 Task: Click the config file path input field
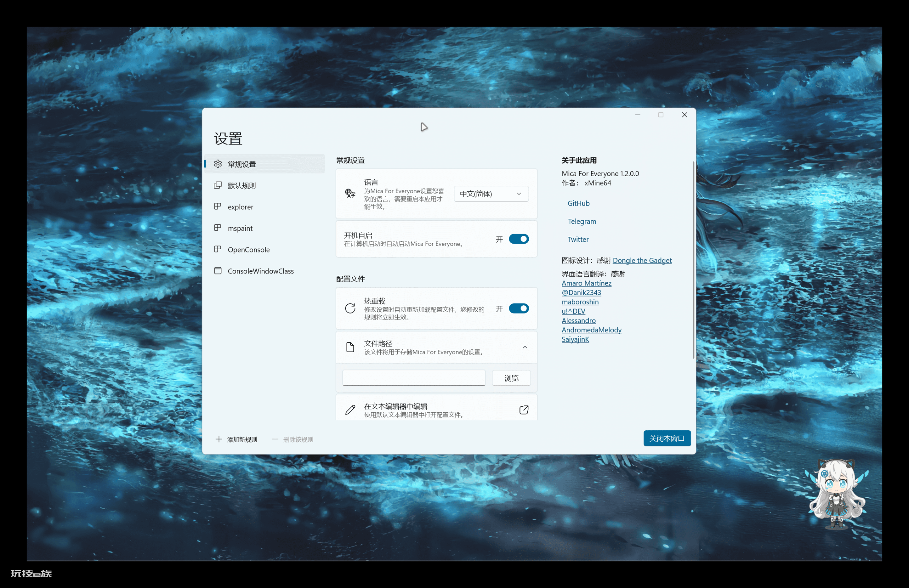(x=414, y=378)
